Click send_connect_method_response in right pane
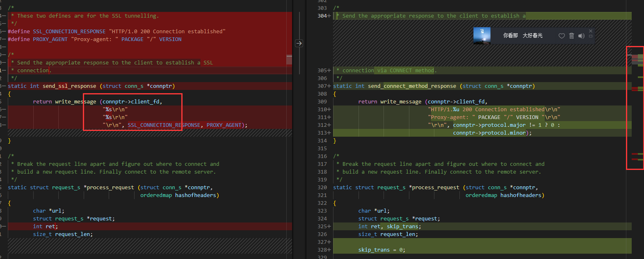Screen dimensions: 644x259 point(412,86)
